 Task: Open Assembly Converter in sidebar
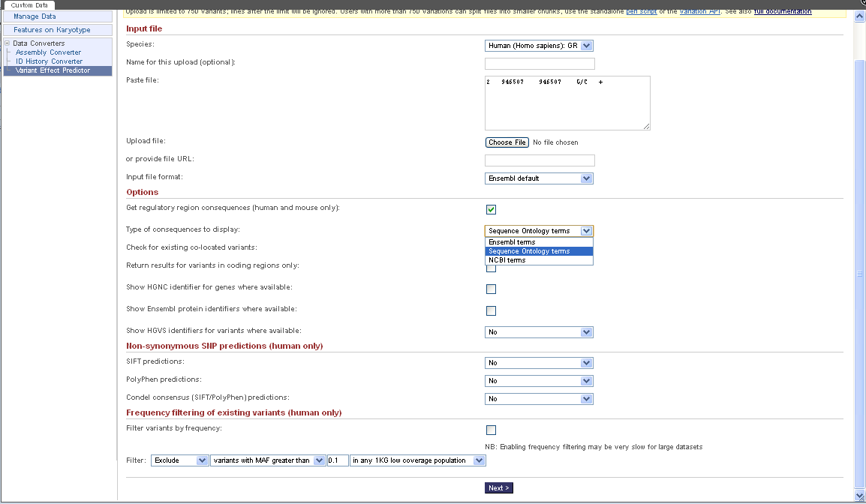tap(48, 52)
